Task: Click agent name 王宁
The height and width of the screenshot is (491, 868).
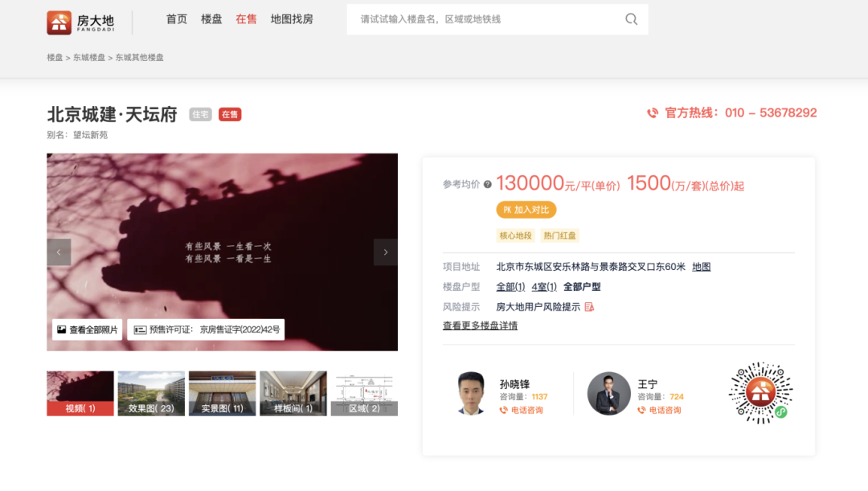Action: point(648,384)
